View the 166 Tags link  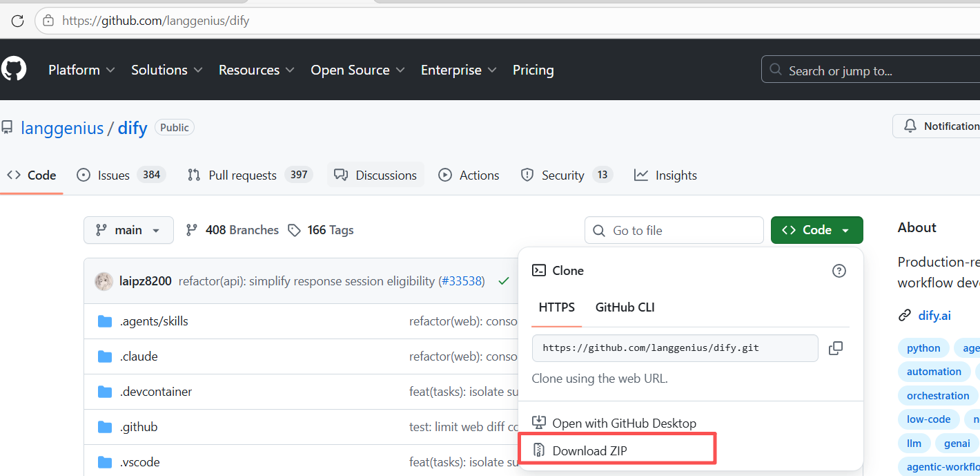(321, 230)
